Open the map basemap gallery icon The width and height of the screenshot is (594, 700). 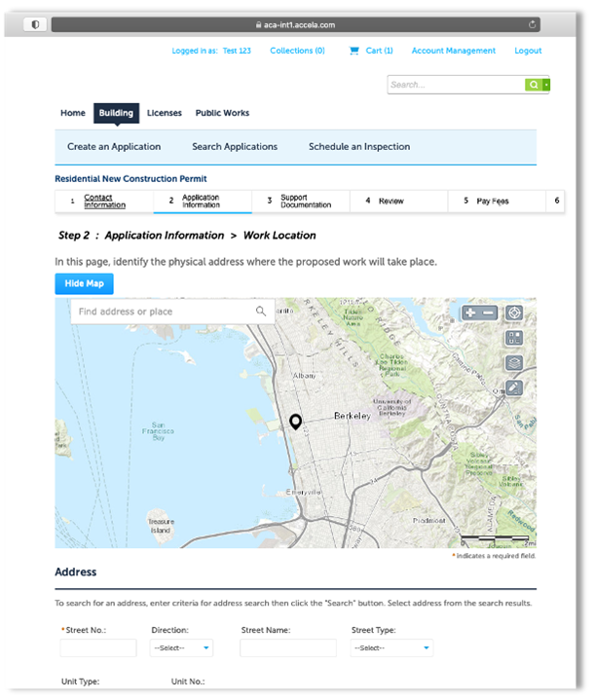(x=514, y=338)
